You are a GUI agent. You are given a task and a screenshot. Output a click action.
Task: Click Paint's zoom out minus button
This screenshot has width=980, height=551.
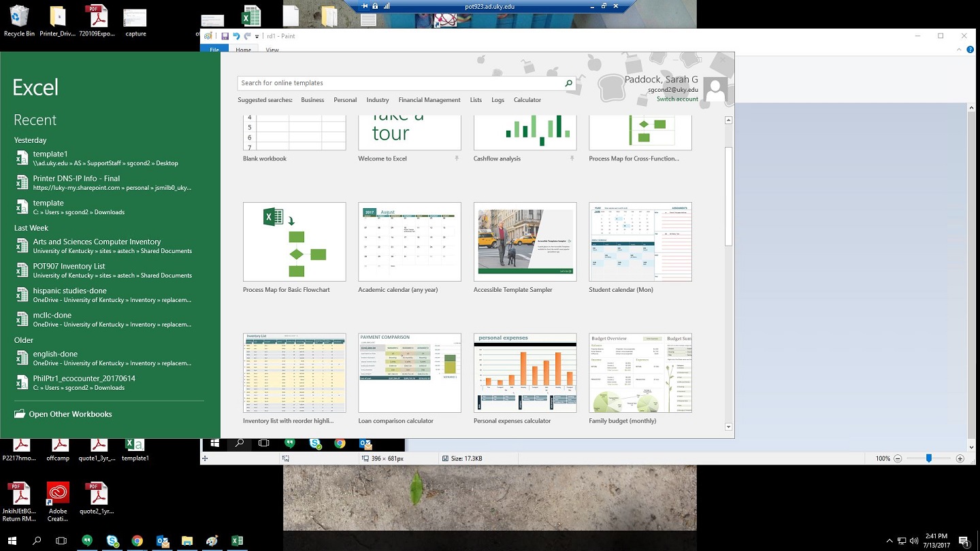point(898,458)
